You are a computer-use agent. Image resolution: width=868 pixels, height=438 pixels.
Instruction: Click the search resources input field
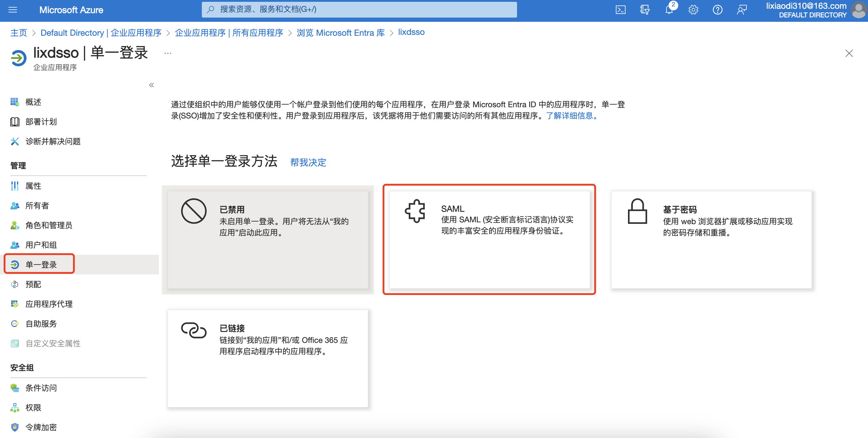coord(359,9)
